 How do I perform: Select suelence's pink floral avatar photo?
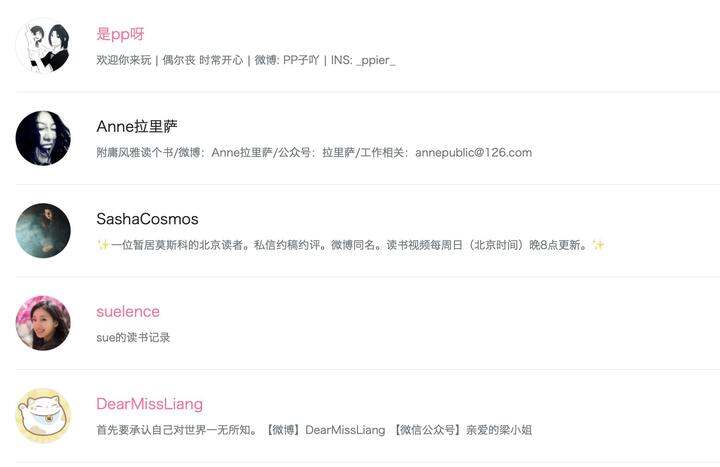coord(43,323)
